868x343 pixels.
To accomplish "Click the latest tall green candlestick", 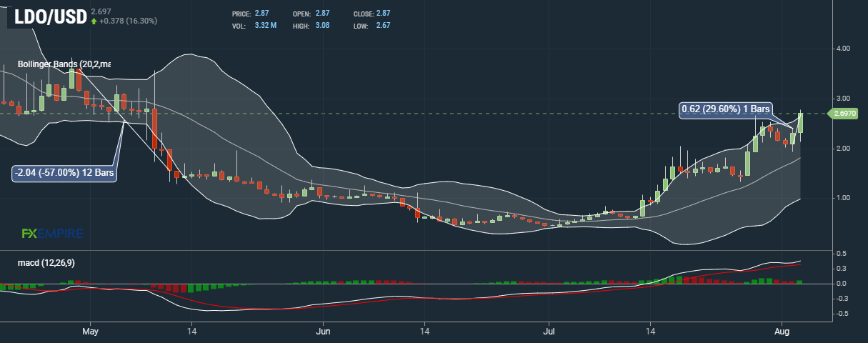I will tap(801, 121).
